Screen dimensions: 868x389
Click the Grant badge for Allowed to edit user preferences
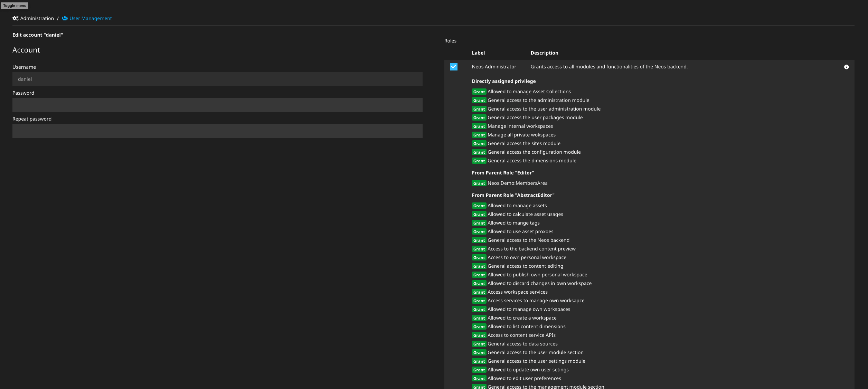click(479, 378)
